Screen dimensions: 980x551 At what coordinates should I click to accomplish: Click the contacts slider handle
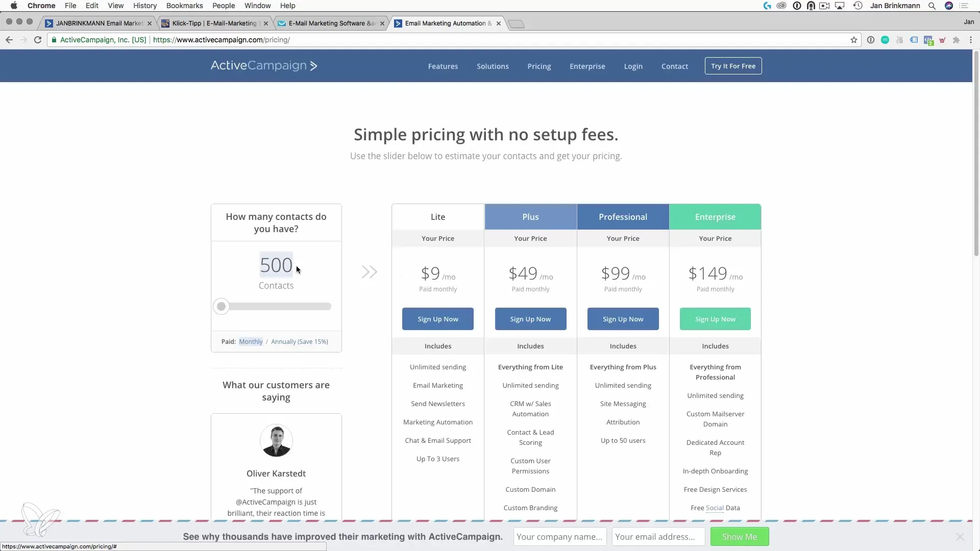(221, 307)
